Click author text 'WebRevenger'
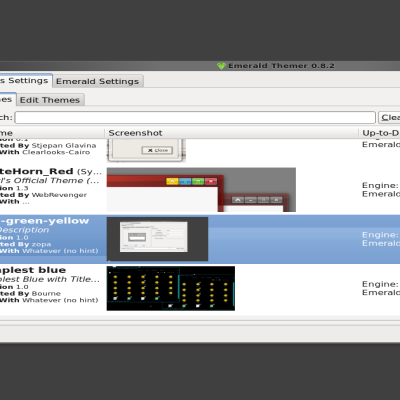400x400 pixels. tap(59, 195)
